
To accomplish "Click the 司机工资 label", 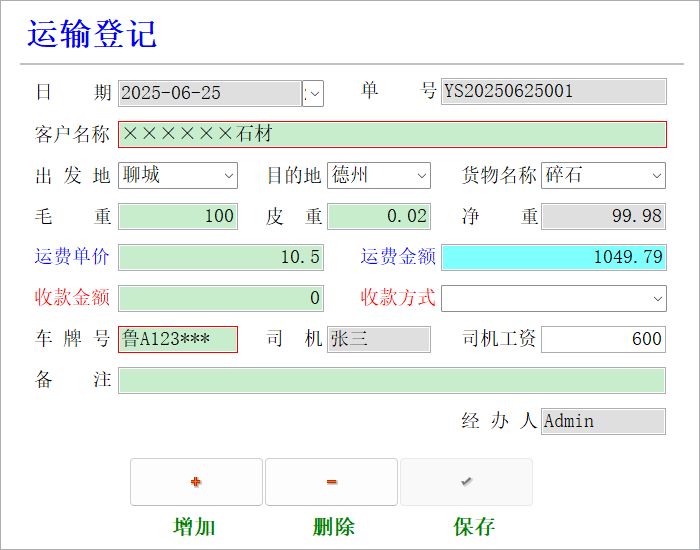I will click(x=499, y=338).
